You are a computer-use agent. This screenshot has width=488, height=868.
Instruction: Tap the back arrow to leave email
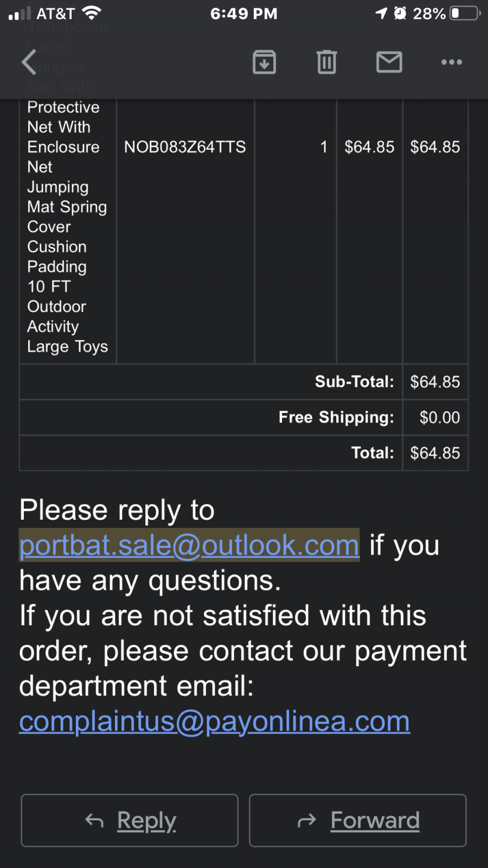(x=29, y=62)
